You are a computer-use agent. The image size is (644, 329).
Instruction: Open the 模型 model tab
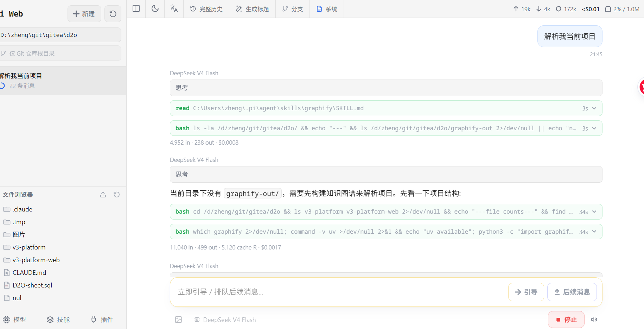point(15,319)
